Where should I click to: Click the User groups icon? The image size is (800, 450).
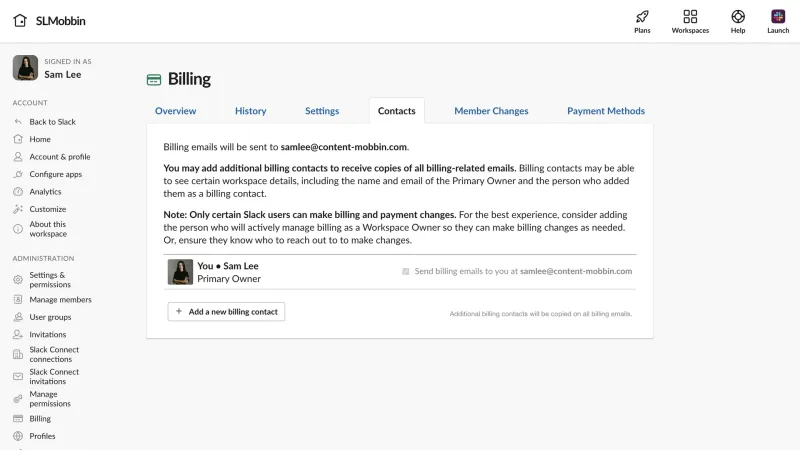pyautogui.click(x=18, y=317)
